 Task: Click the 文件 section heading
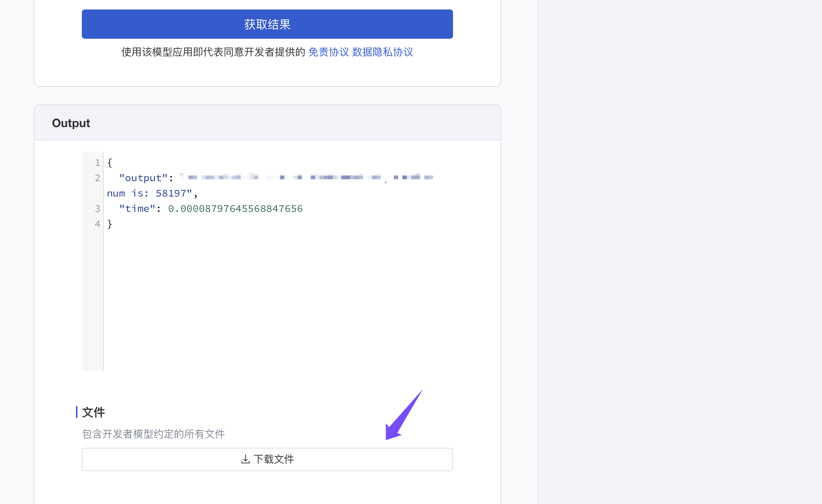(94, 412)
